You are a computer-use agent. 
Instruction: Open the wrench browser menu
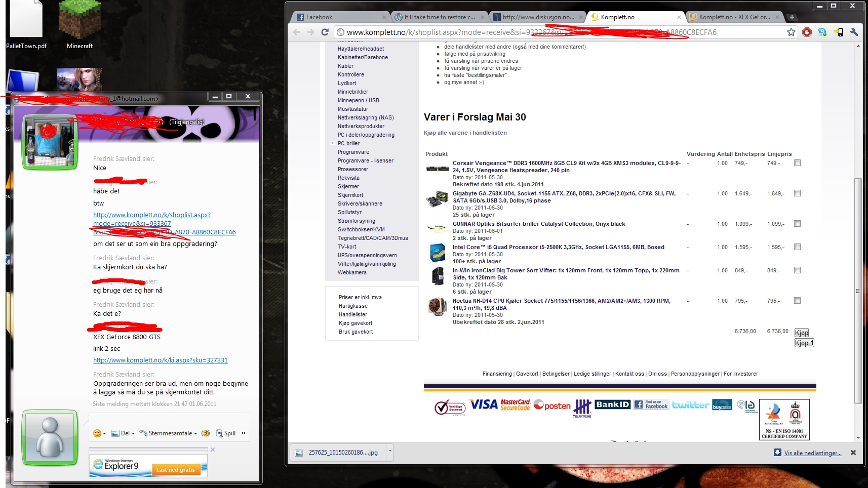[x=854, y=32]
